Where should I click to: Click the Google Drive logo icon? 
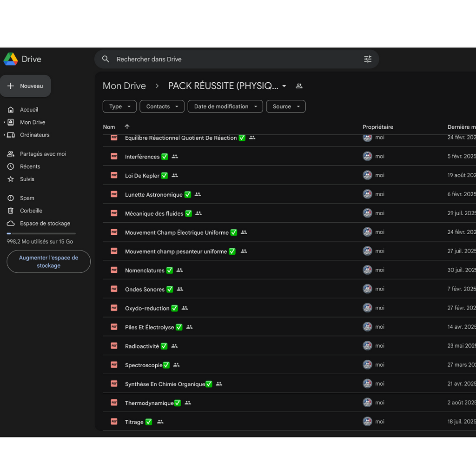11,59
